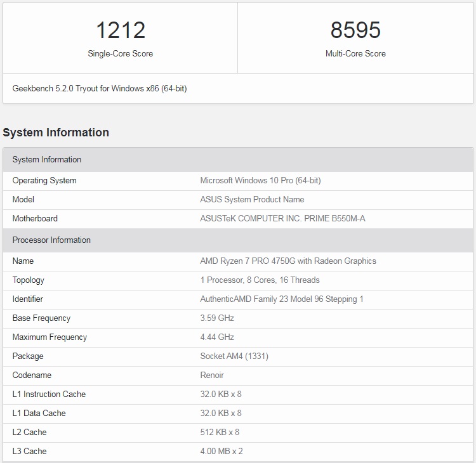Screen dimensions: 476x463
Task: Select the 3.59 GHz base frequency value
Action: [x=217, y=318]
